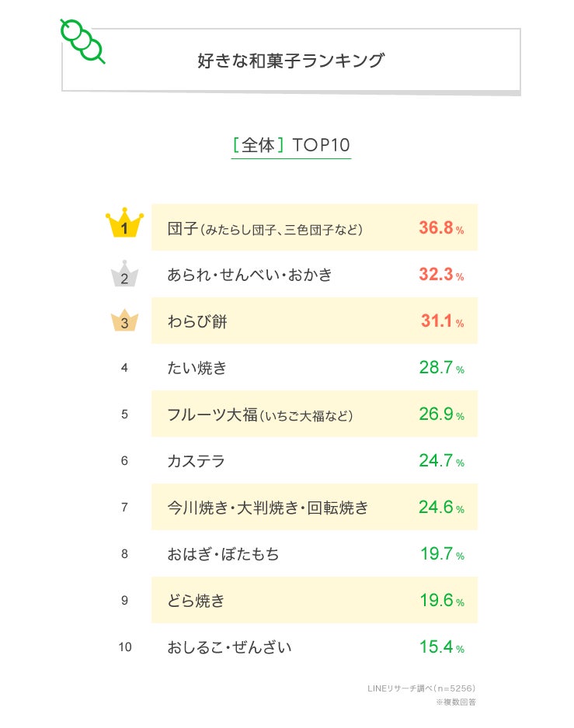Click the 今川焼き・大判焼き・回転焼き row
This screenshot has width=574, height=728.
(x=314, y=508)
